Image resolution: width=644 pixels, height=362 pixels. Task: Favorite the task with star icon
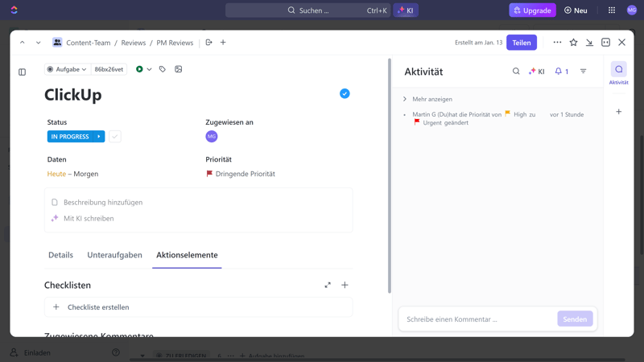[x=573, y=43]
